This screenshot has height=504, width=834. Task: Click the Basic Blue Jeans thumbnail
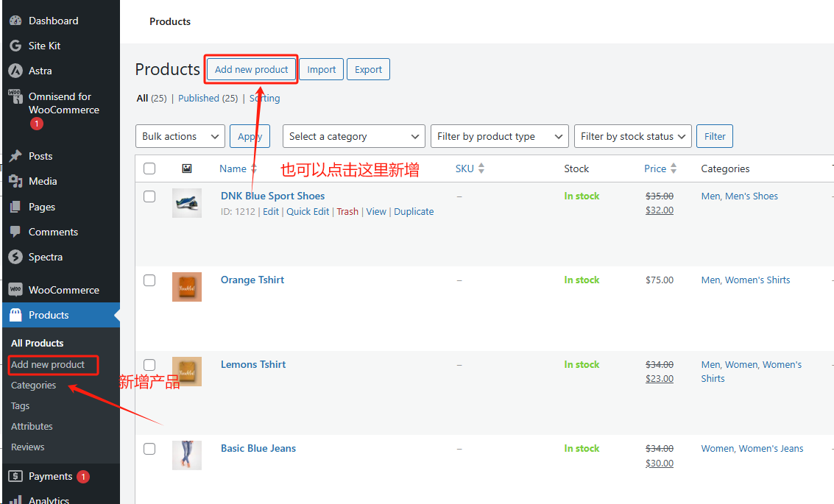pos(187,455)
